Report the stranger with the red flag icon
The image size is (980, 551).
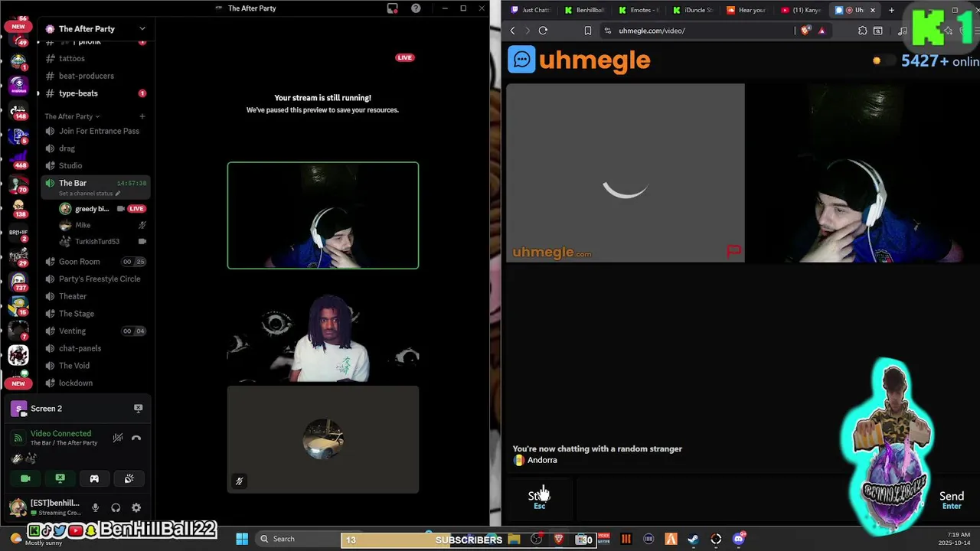(733, 249)
